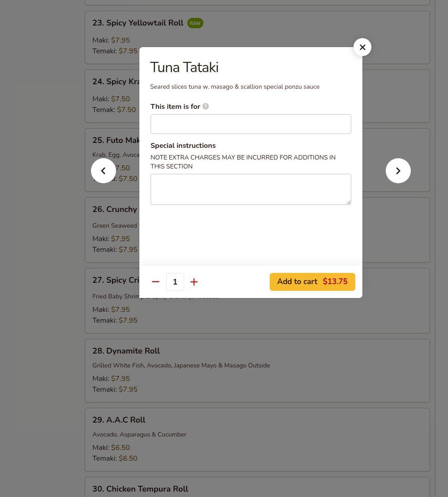Click Maki $7.95 under Dynamite Roll
448x497 pixels.
111,378
